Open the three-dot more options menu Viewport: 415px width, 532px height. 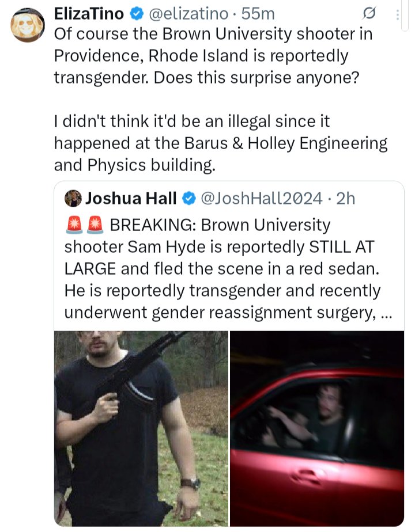pos(397,15)
